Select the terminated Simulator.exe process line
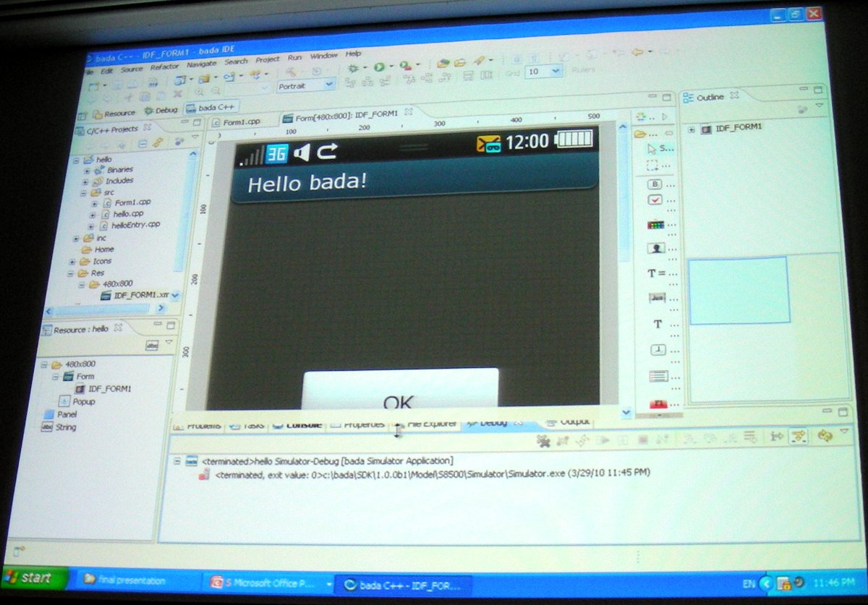Viewport: 868px width, 605px height. click(x=423, y=473)
